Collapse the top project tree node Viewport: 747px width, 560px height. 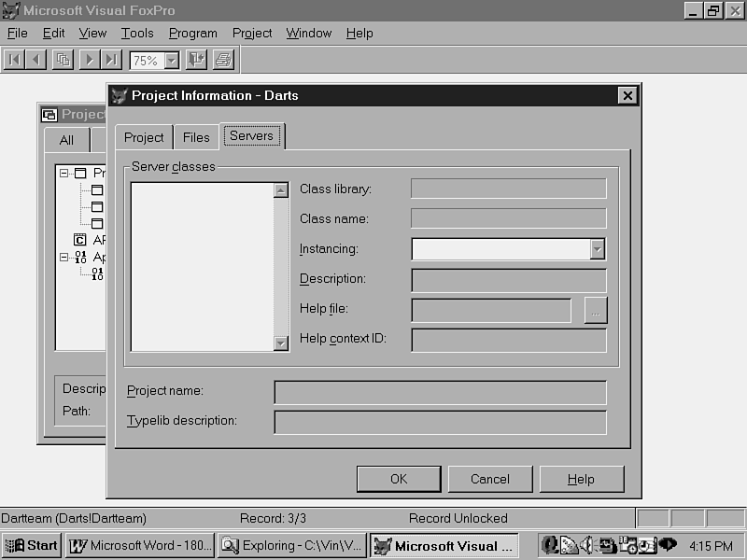point(63,173)
